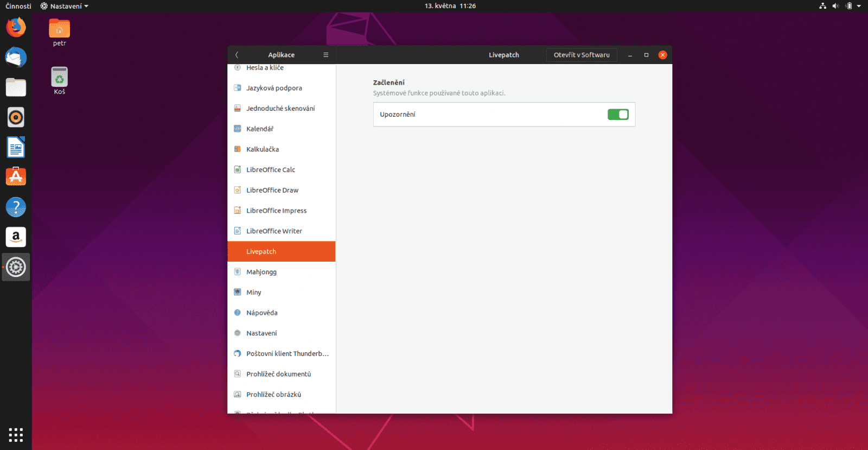Maximize the Settings window
The image size is (868, 450).
pos(646,55)
